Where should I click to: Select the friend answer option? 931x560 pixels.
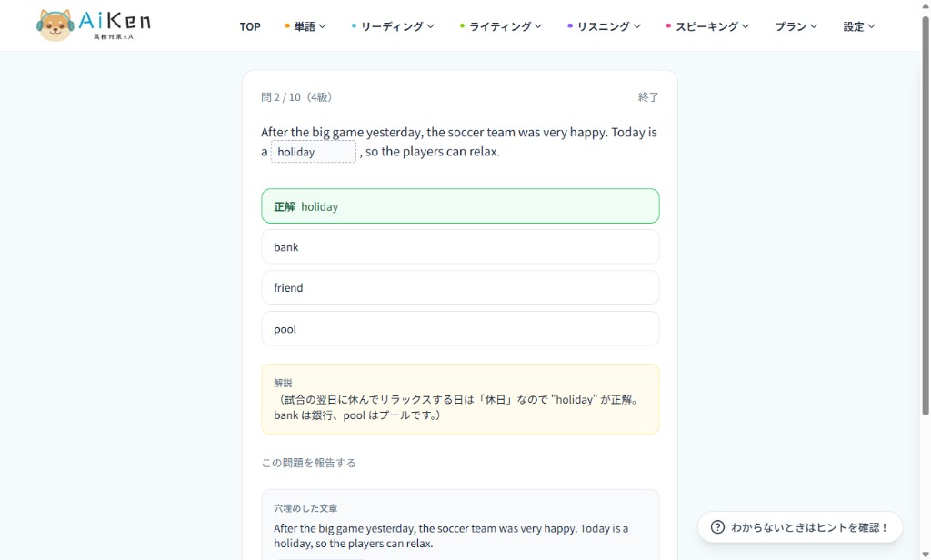pyautogui.click(x=460, y=287)
